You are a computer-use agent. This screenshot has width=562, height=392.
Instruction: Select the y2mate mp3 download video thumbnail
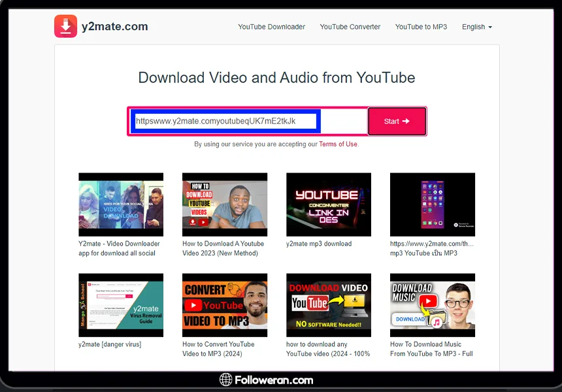(329, 204)
